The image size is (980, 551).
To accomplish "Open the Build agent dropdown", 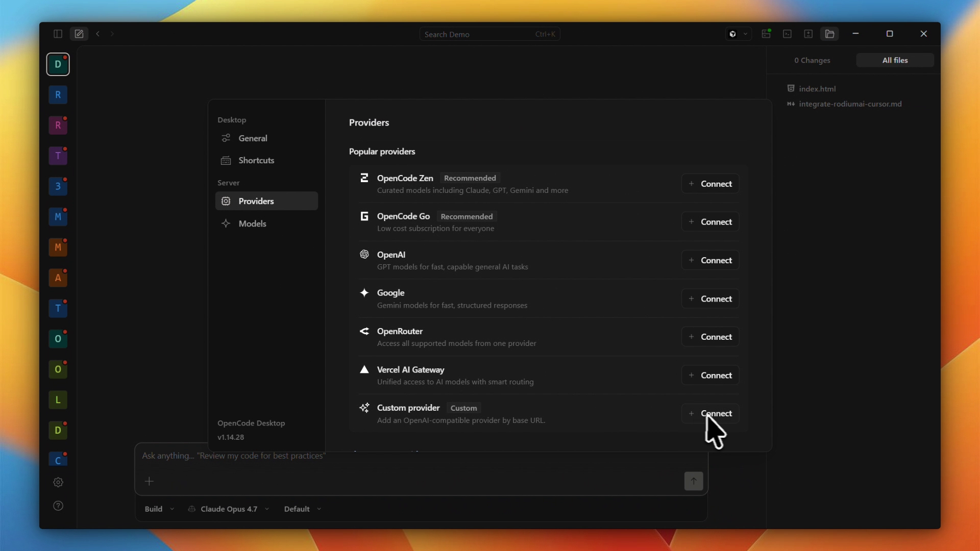I will click(159, 509).
